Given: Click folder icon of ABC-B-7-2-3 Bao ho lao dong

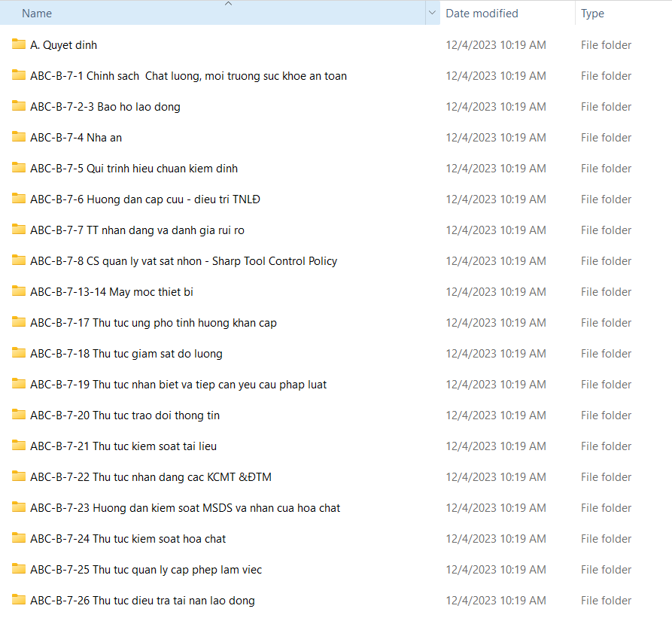Looking at the screenshot, I should pos(19,106).
